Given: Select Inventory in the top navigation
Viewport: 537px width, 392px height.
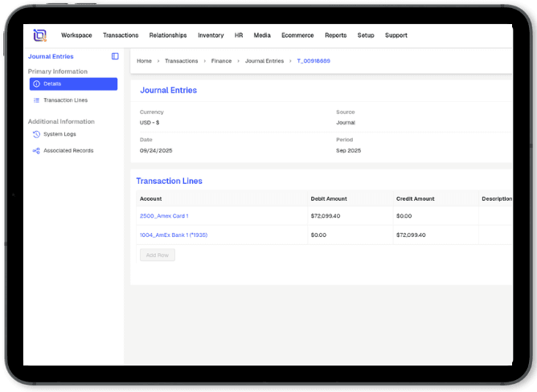Looking at the screenshot, I should pos(211,35).
